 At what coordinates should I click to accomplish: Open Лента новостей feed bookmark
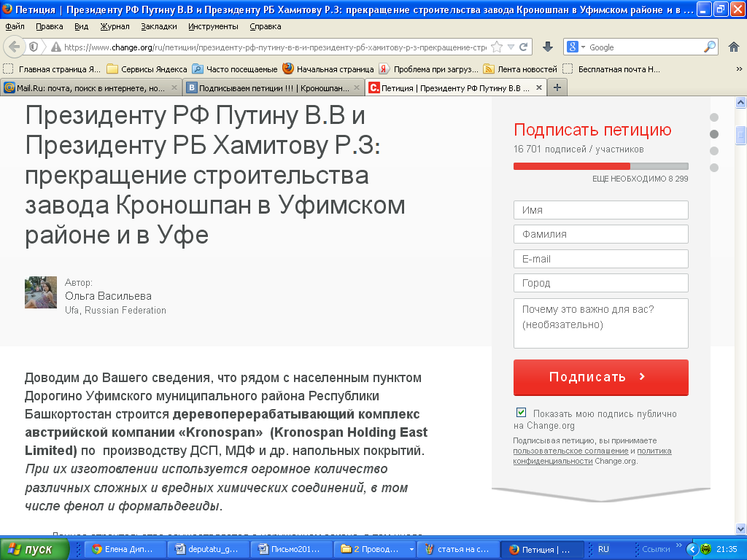pos(519,69)
